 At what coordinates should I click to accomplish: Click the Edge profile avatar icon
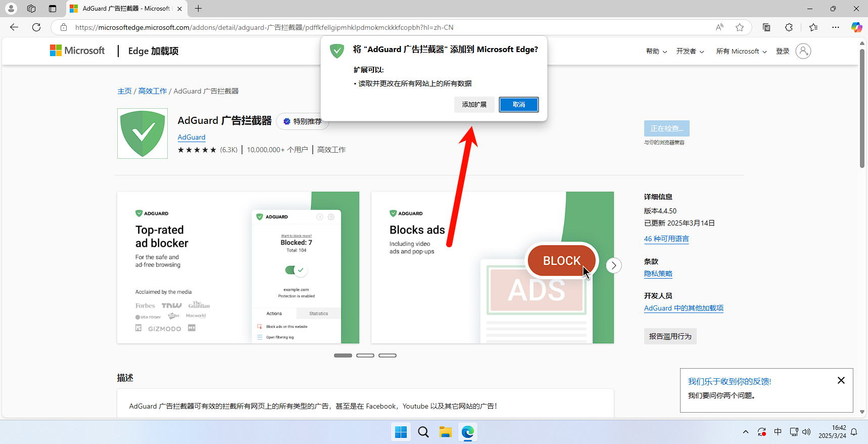point(11,9)
